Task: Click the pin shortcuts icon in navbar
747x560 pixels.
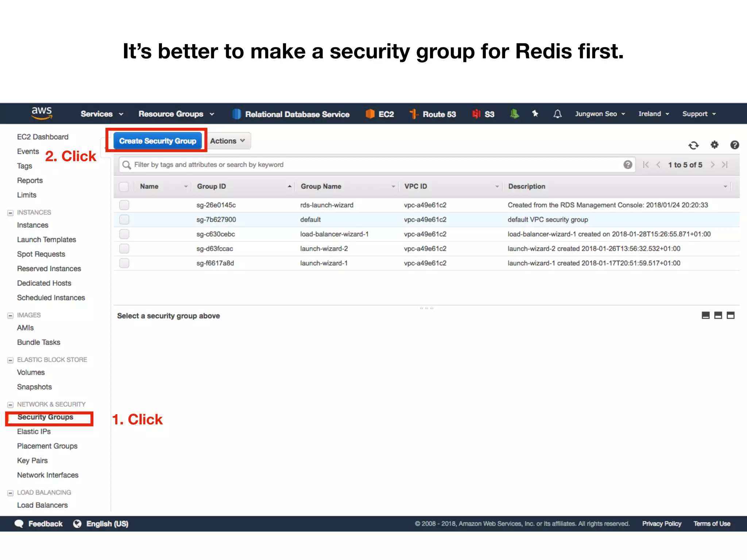Action: (535, 114)
